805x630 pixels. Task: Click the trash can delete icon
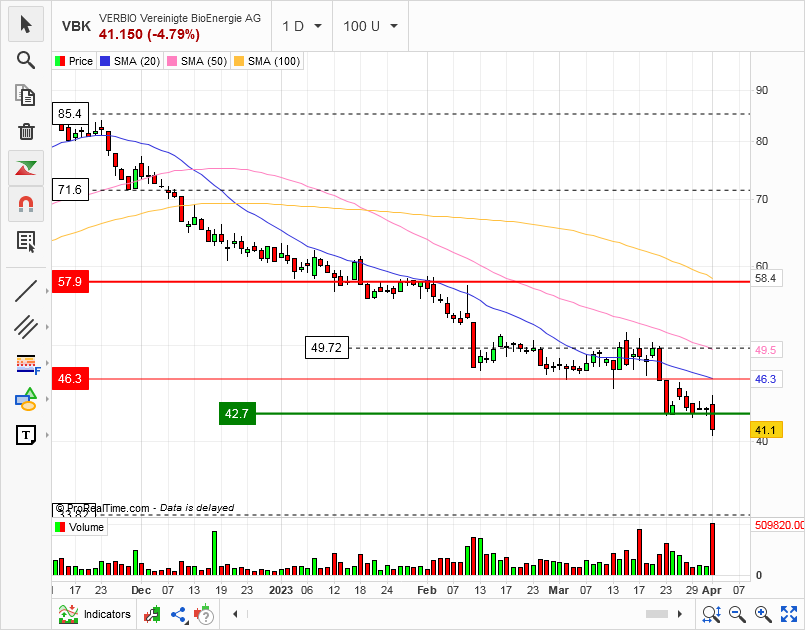pos(26,130)
